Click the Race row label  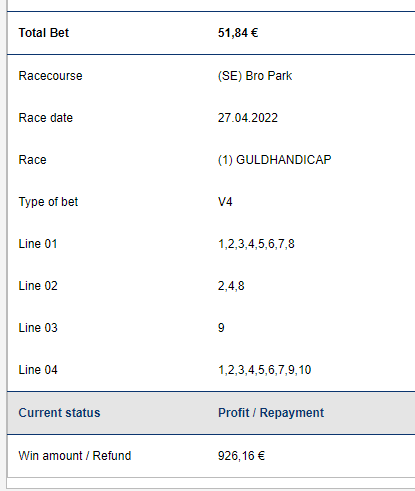(32, 160)
